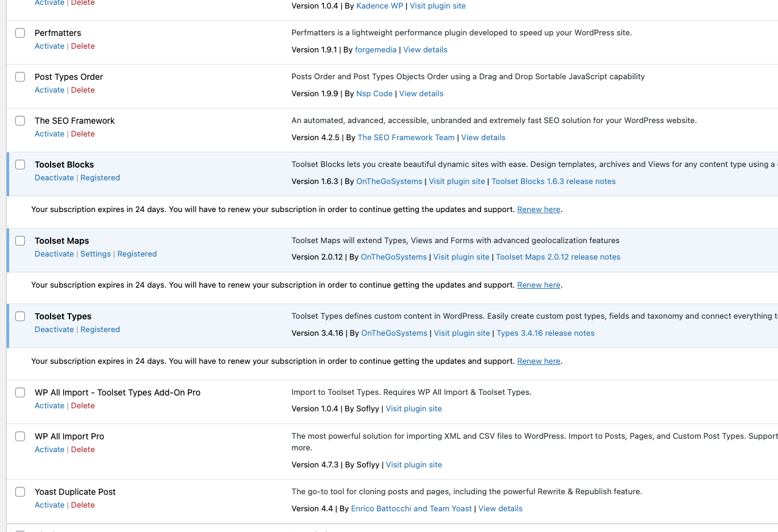Deactivate Toolset Types plugin

click(54, 330)
